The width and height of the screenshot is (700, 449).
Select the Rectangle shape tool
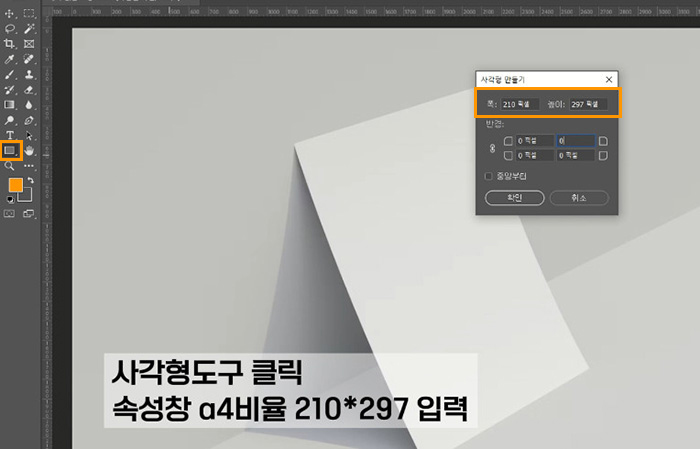pos(10,151)
